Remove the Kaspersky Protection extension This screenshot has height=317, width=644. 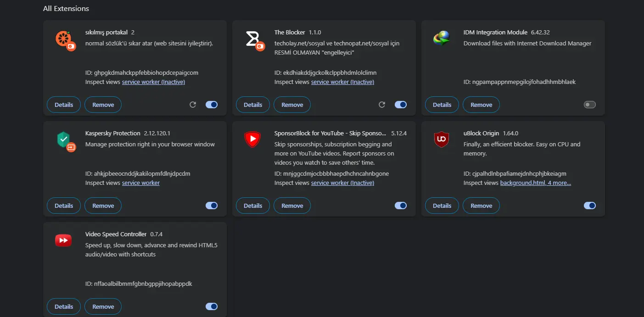tap(103, 206)
